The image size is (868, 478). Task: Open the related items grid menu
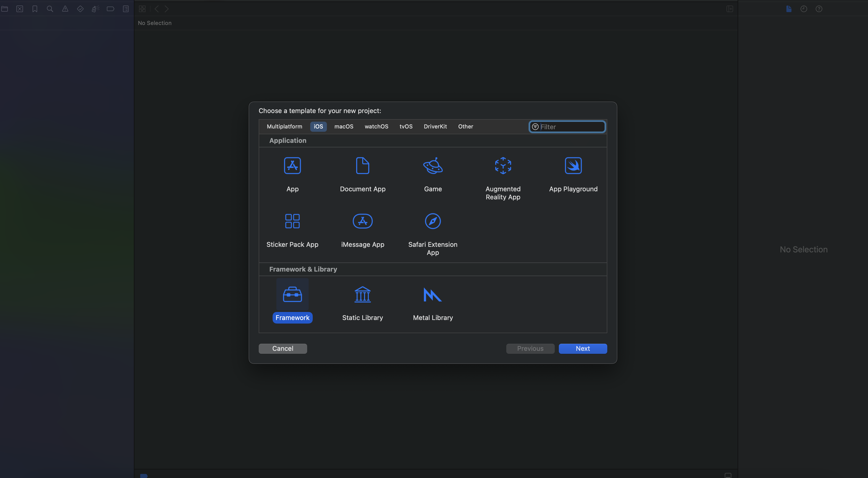[142, 9]
